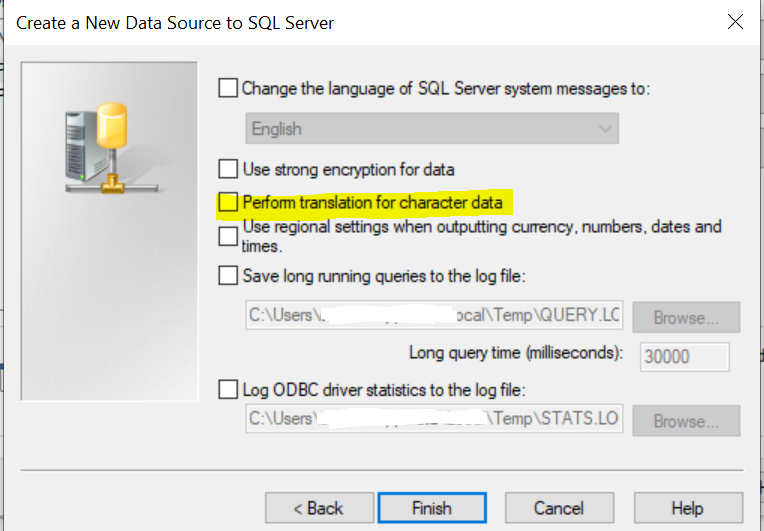Screen dimensions: 764x531
Task: Enable changing SQL Server system message language
Action: coord(228,88)
